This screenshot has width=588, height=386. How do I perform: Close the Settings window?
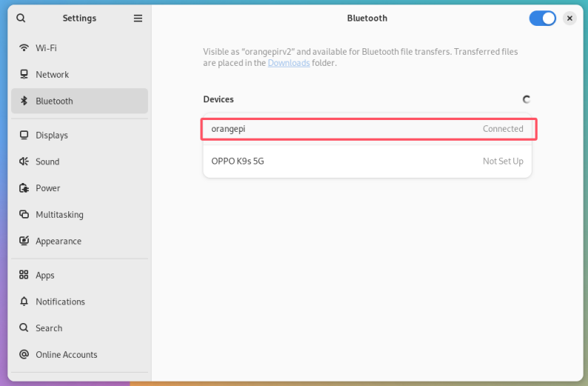coord(569,19)
